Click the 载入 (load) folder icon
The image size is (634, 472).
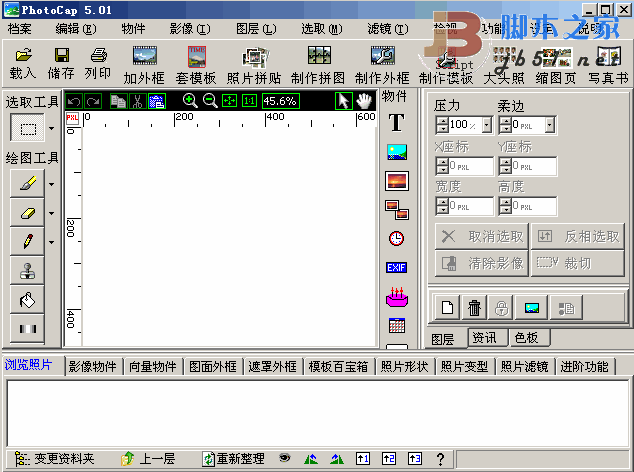click(23, 55)
